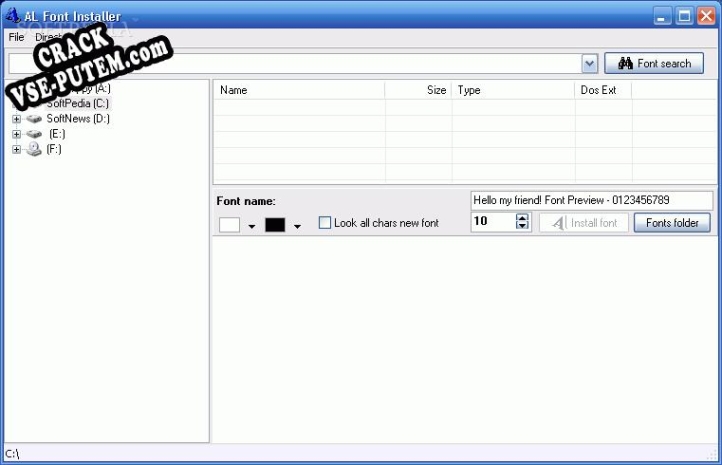Viewport: 722px width, 465px height.
Task: Open the white swatch color dropdown arrow
Action: click(x=251, y=226)
